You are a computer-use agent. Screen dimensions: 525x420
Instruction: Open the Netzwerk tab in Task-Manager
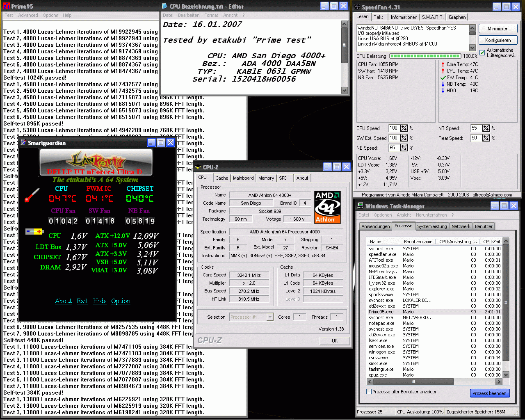click(x=461, y=226)
